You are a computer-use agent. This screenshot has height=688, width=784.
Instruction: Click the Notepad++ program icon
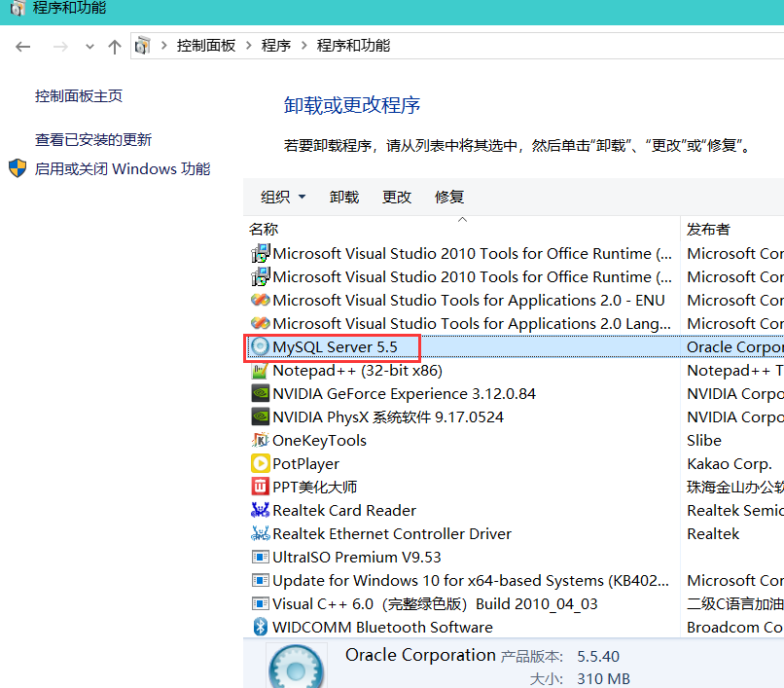coord(260,370)
